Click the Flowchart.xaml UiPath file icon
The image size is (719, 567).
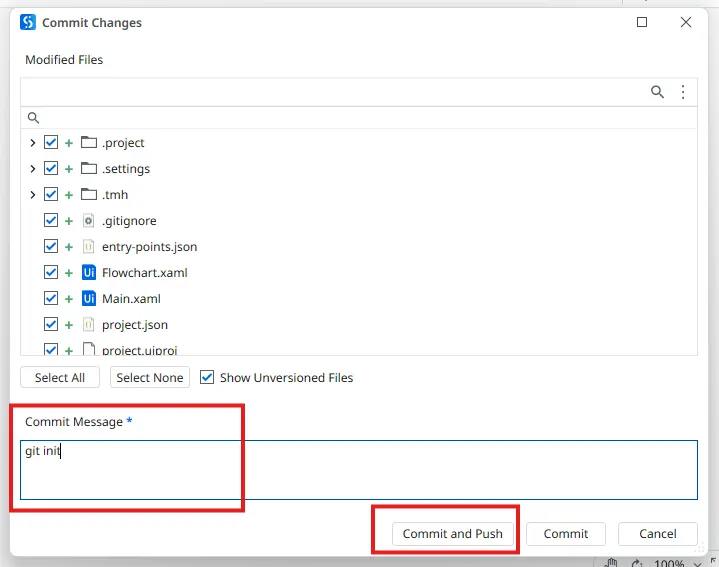click(88, 273)
